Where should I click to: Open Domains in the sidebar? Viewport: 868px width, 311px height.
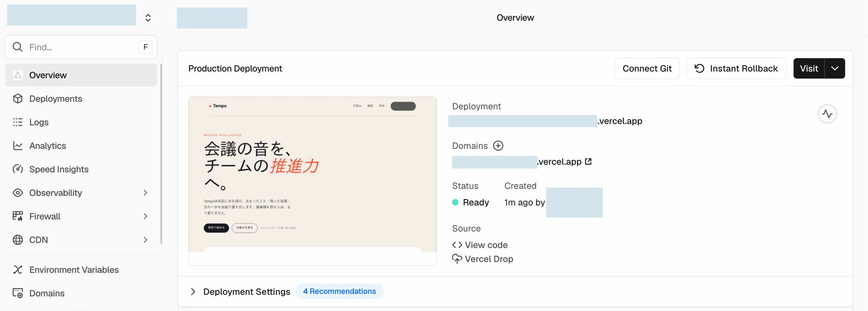click(x=81, y=293)
